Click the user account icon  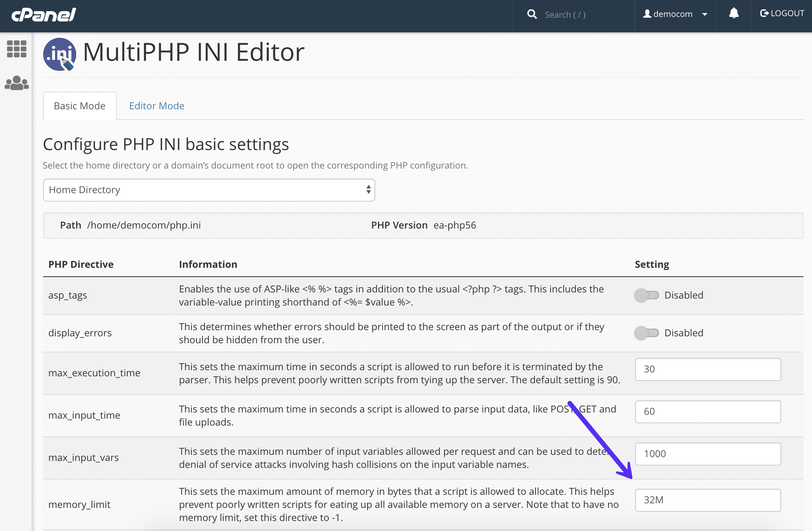click(647, 15)
